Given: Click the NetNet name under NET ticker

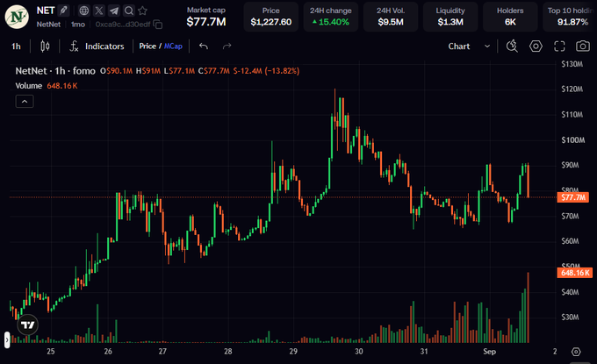Looking at the screenshot, I should (x=48, y=25).
